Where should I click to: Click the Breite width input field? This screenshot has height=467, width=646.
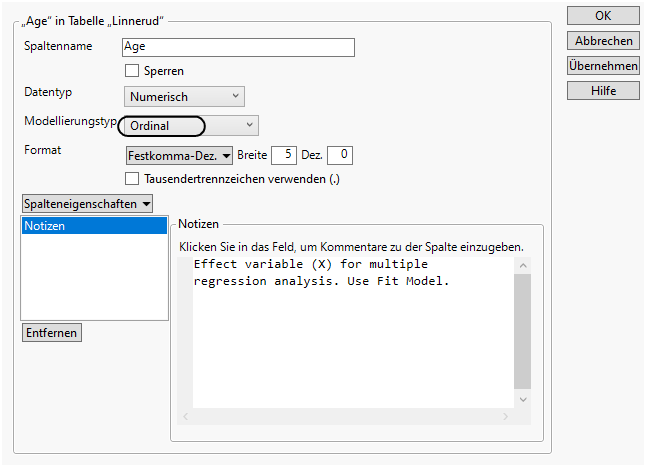coord(284,155)
